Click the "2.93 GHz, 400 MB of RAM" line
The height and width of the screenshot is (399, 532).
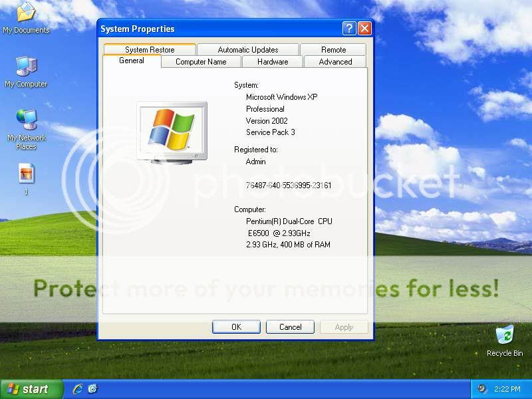tap(288, 245)
